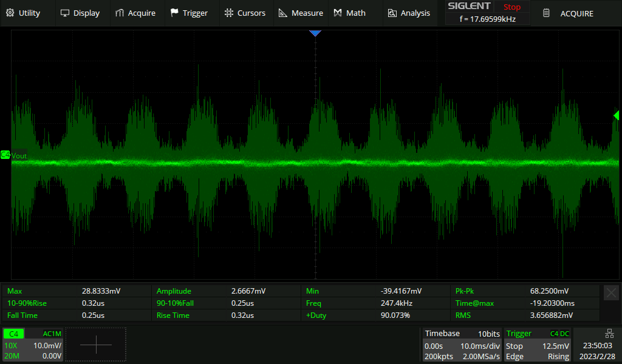Click the 200kpts memory depth value

[x=439, y=357]
